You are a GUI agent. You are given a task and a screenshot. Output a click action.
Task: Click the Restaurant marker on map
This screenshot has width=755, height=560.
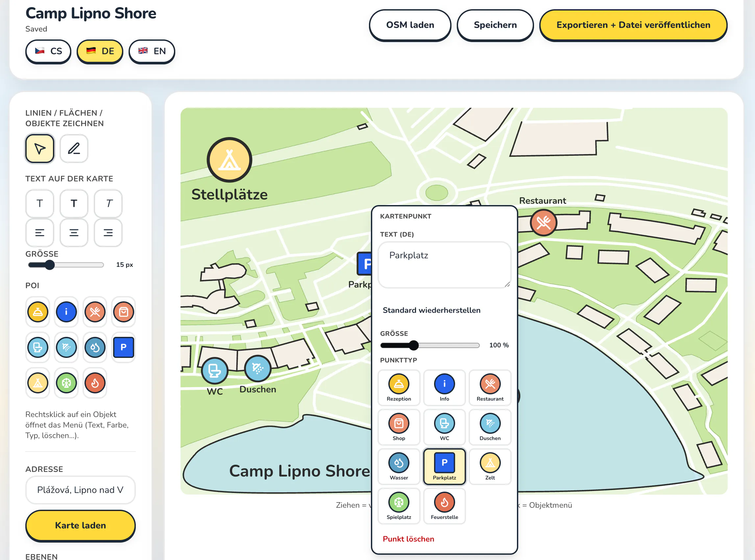click(x=543, y=223)
